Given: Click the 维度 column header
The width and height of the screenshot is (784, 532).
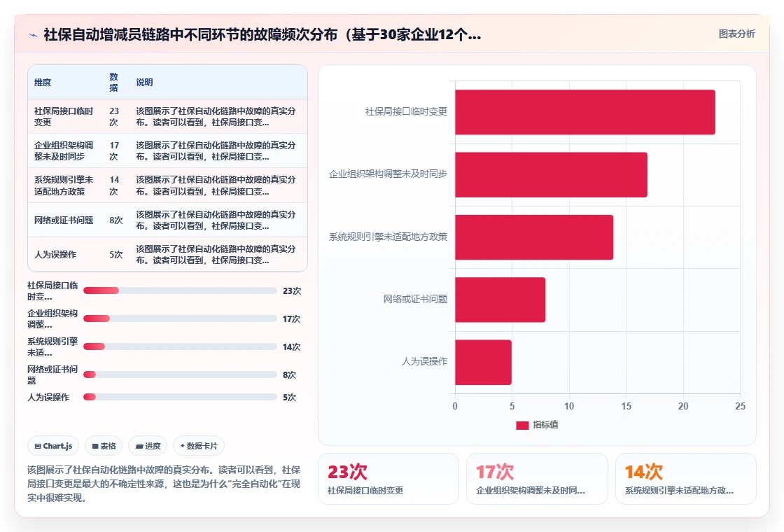Looking at the screenshot, I should coord(43,83).
